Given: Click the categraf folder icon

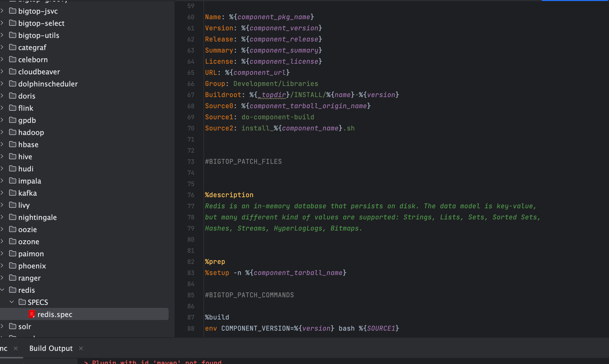Looking at the screenshot, I should [x=12, y=47].
